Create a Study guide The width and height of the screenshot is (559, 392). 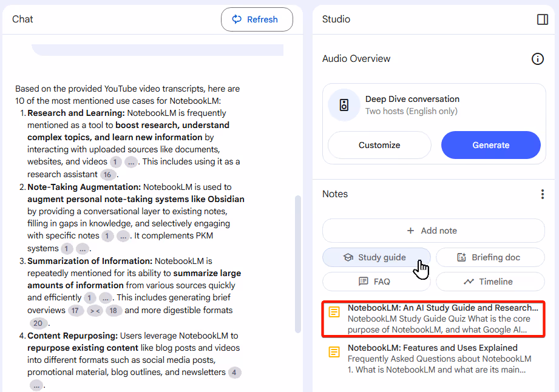(x=376, y=257)
